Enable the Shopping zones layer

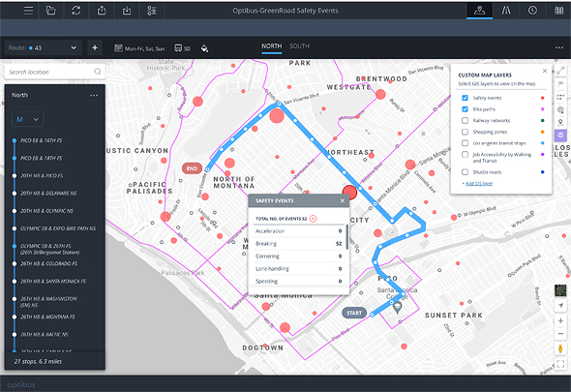click(x=465, y=132)
